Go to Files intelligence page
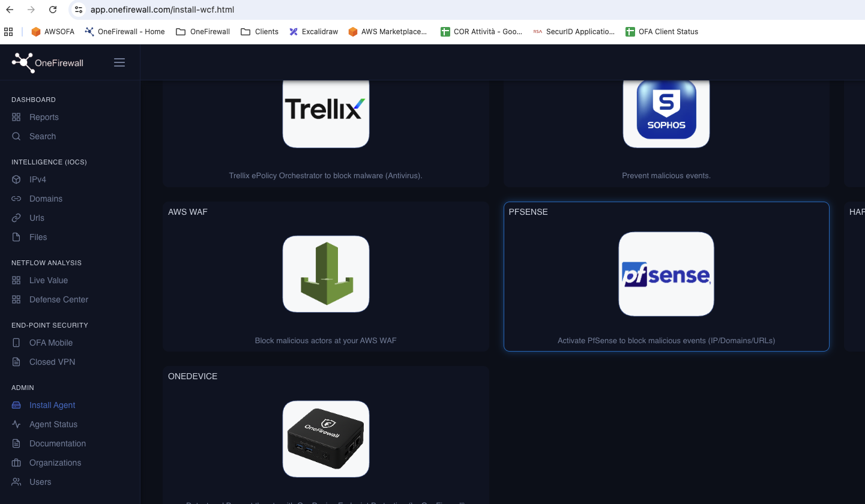Image resolution: width=865 pixels, height=504 pixels. (38, 237)
